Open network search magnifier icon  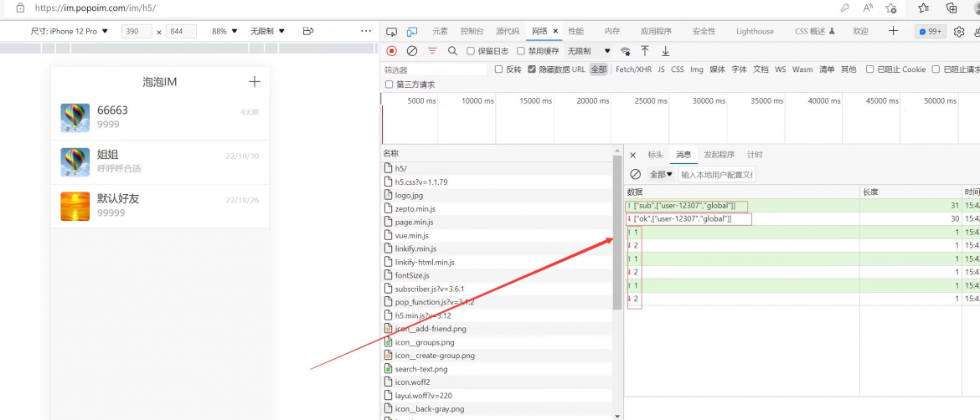(452, 51)
